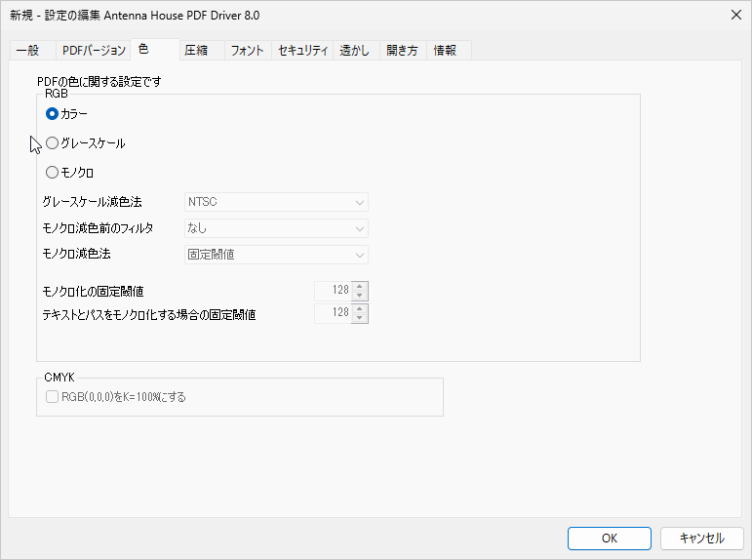Enable RGB(0,0,0)をK=100%にする checkbox
752x560 pixels.
pyautogui.click(x=54, y=397)
